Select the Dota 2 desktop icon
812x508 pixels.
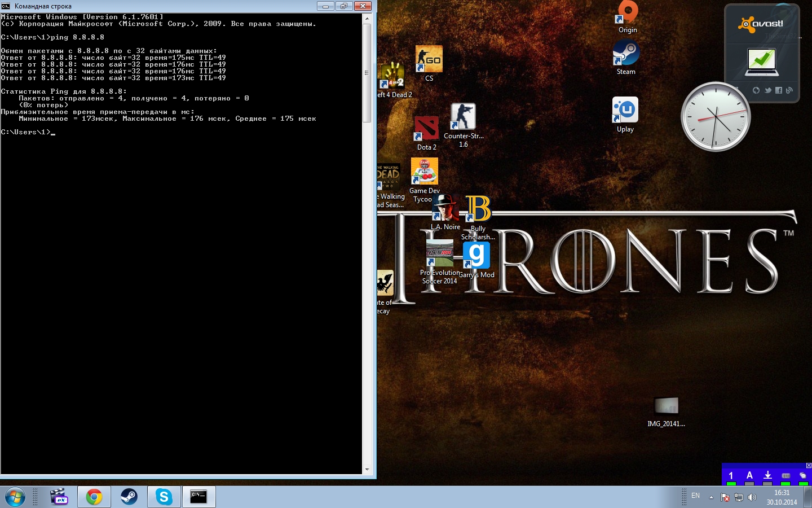click(x=427, y=133)
